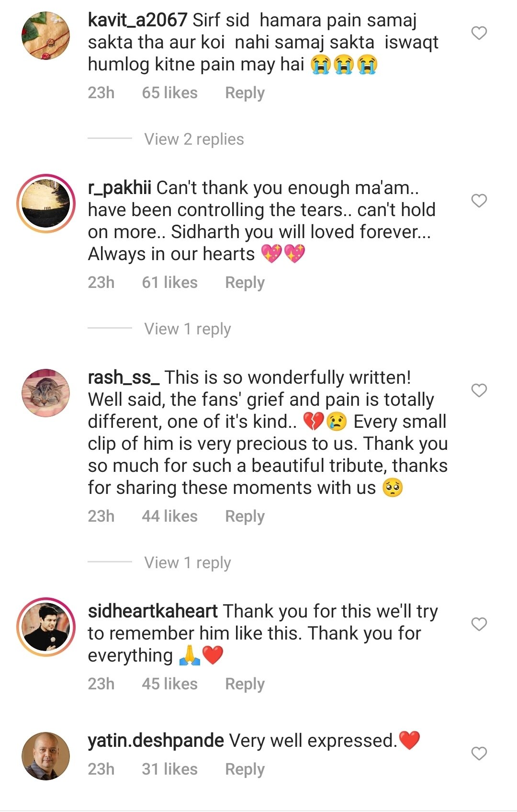Screen dimensions: 517x812
Task: Show 65 likes on kavit_a2067's comment
Action: [x=169, y=92]
